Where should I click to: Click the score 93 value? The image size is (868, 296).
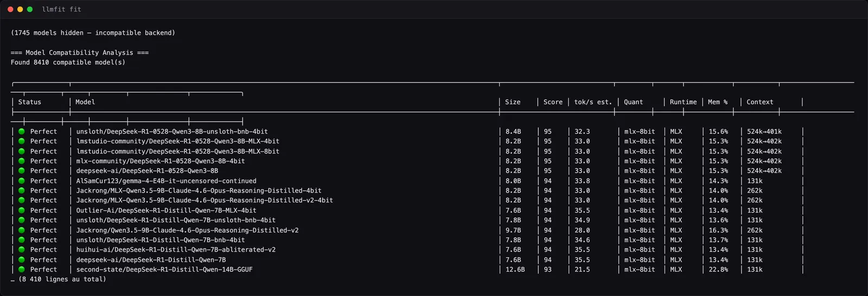(548, 269)
